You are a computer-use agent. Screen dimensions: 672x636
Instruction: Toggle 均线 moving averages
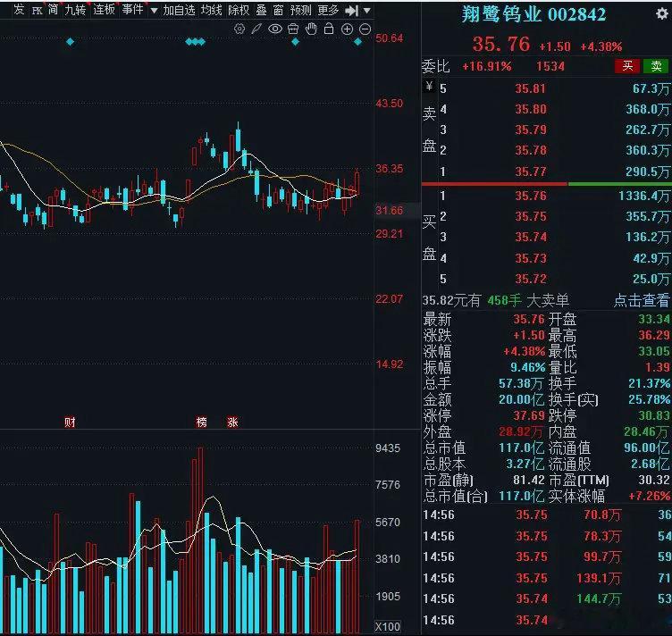[211, 10]
